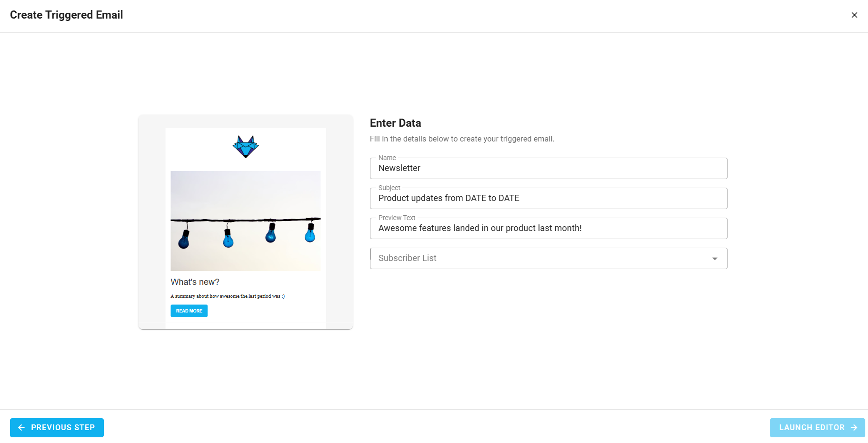Click the hanging lightbulbs image in the template
The width and height of the screenshot is (868, 443).
(245, 221)
